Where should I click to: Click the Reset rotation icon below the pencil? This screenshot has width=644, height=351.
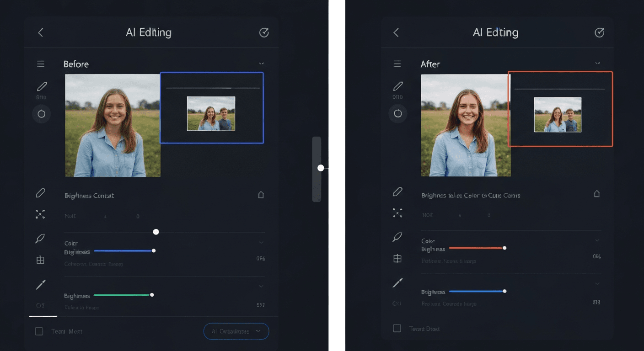click(x=41, y=114)
